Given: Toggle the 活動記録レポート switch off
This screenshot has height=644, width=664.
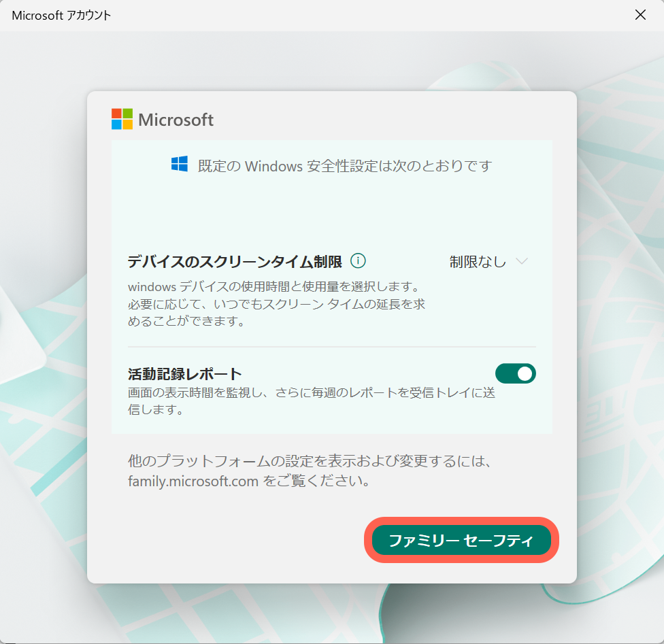Looking at the screenshot, I should pos(516,373).
